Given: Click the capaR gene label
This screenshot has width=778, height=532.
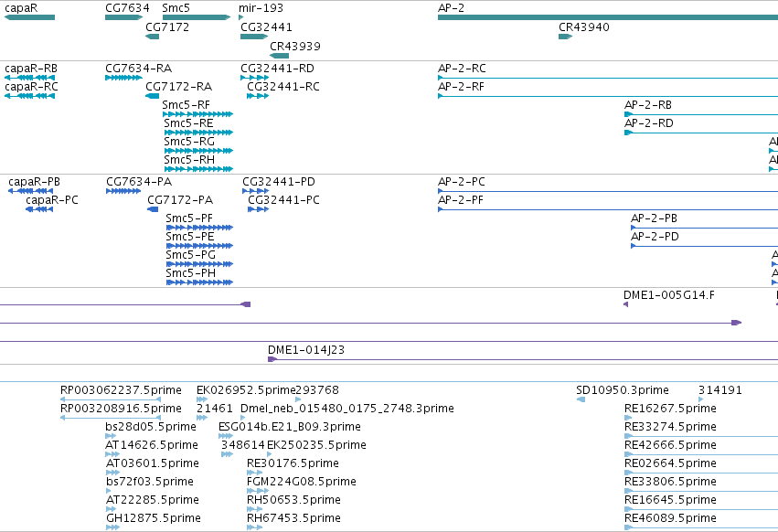Looking at the screenshot, I should coord(21,8).
